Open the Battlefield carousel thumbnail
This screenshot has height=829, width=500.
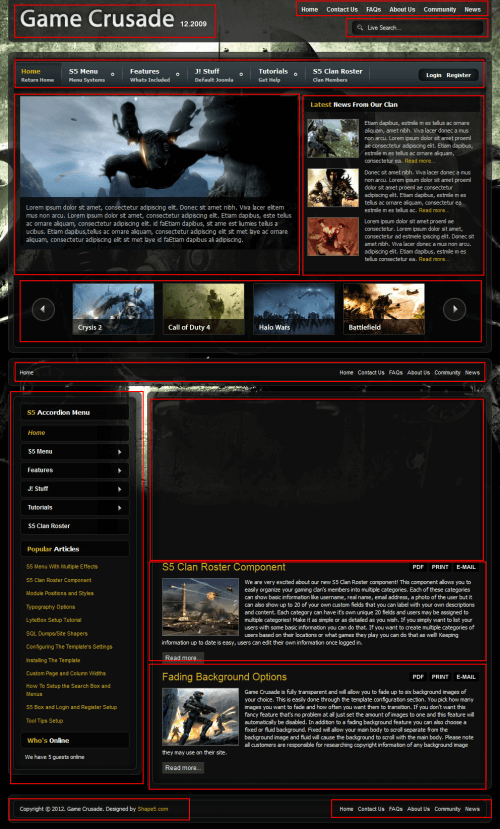[x=384, y=309]
